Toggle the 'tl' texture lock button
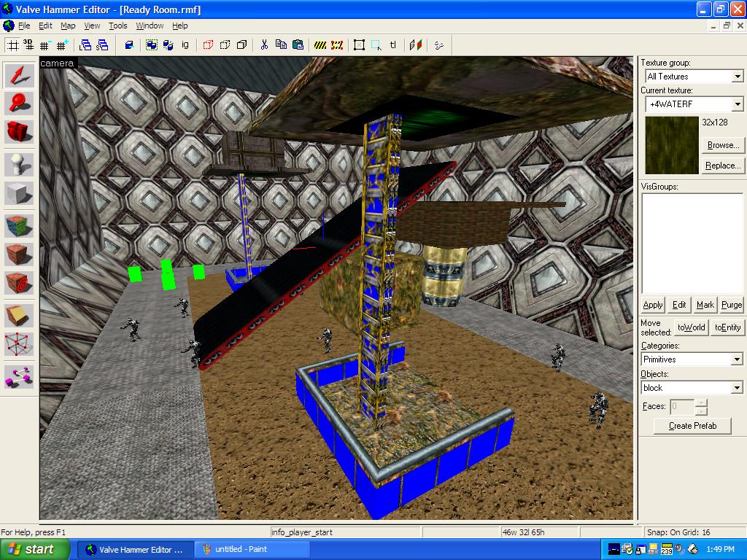 click(393, 45)
